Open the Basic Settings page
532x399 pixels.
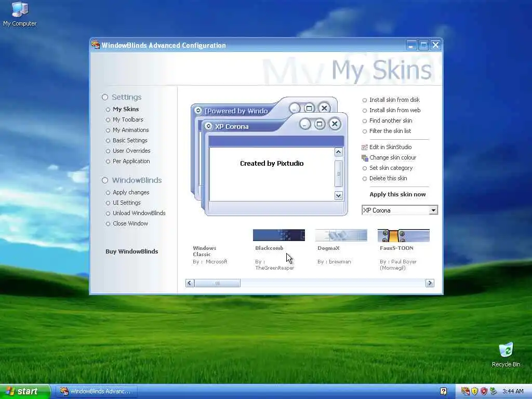[x=130, y=140]
